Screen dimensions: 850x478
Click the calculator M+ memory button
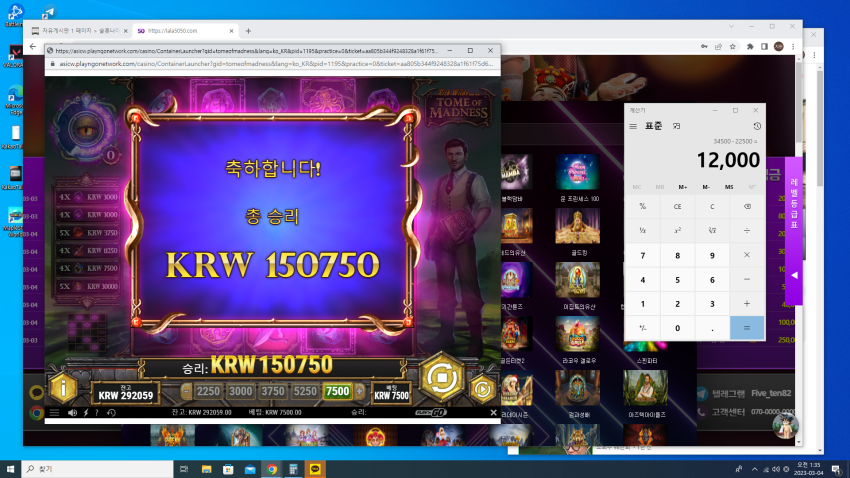(x=682, y=187)
